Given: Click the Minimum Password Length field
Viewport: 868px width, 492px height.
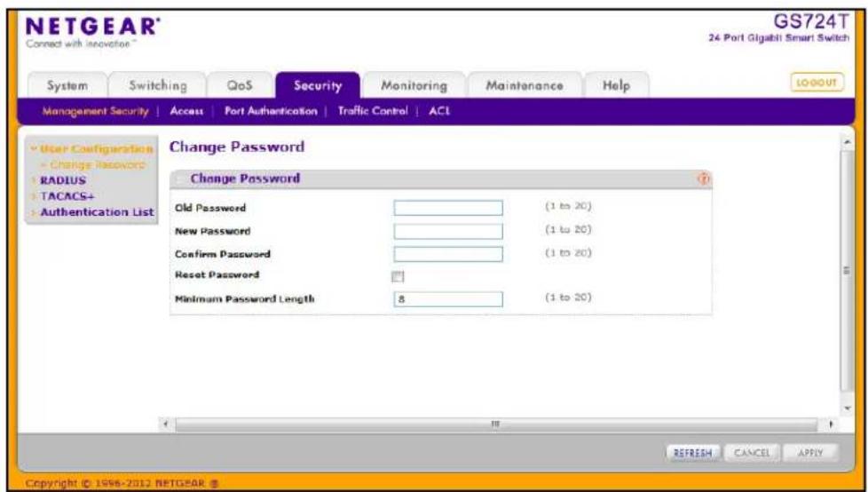Looking at the screenshot, I should tap(448, 299).
